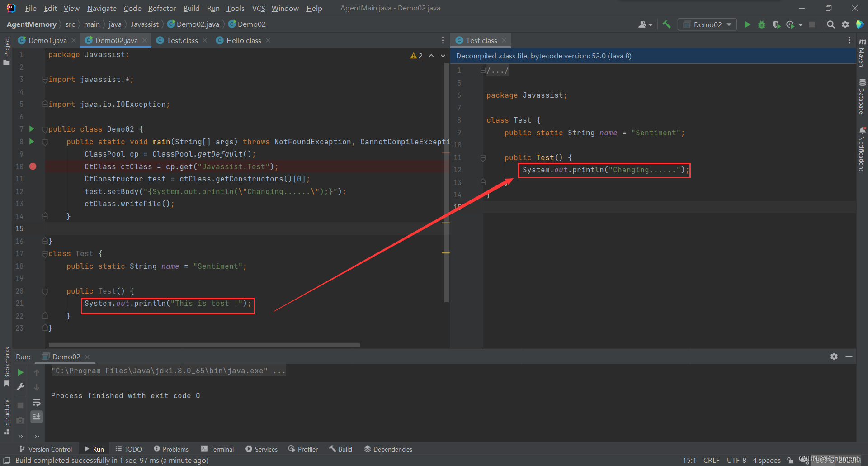Image resolution: width=868 pixels, height=466 pixels.
Task: Open the File menu
Action: (x=31, y=8)
